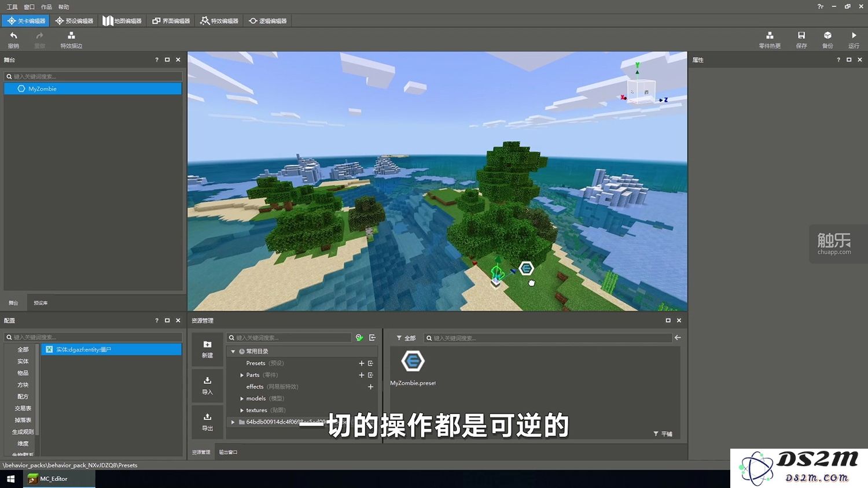Image resolution: width=868 pixels, height=488 pixels.
Task: Select MyZombie in the stage list
Action: (x=93, y=89)
